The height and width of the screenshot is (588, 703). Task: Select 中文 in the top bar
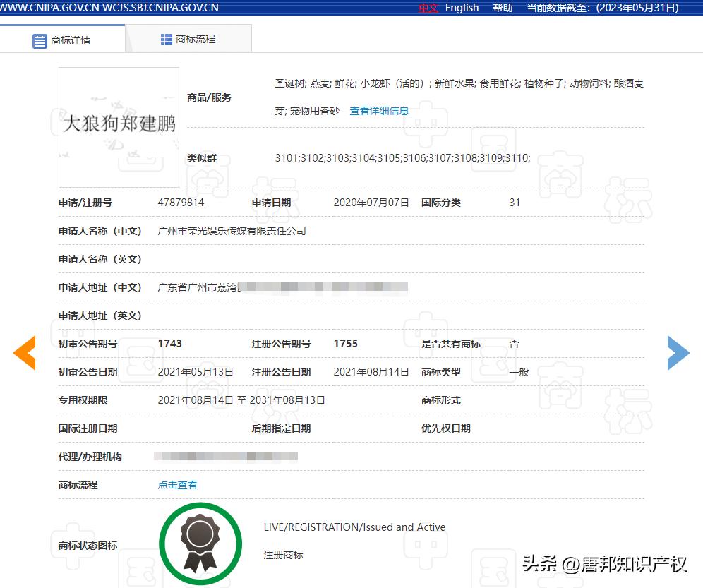427,8
